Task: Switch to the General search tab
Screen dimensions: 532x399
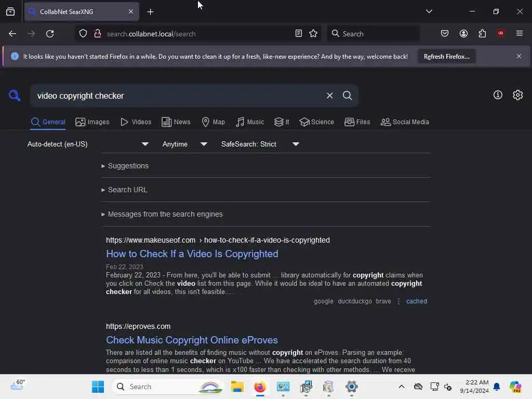Action: point(48,122)
